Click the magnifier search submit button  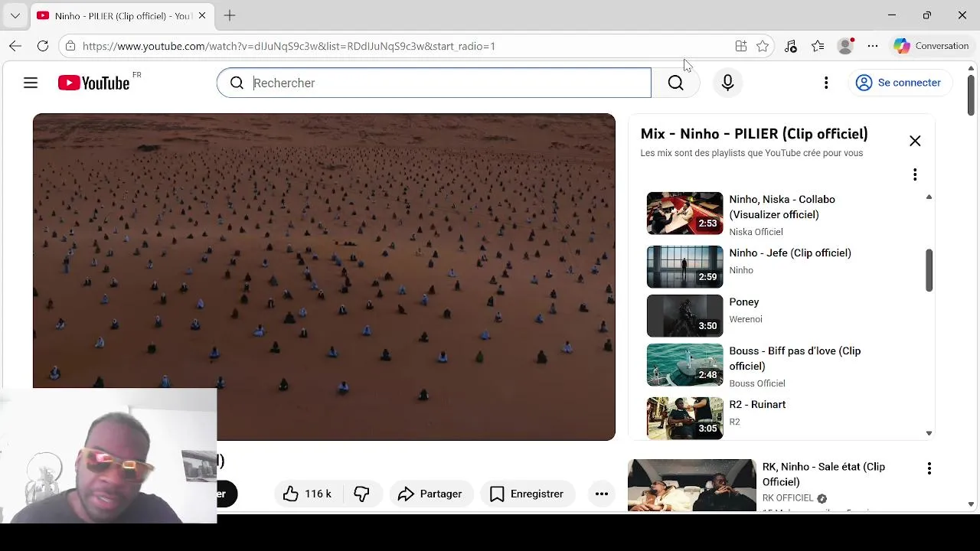(675, 83)
